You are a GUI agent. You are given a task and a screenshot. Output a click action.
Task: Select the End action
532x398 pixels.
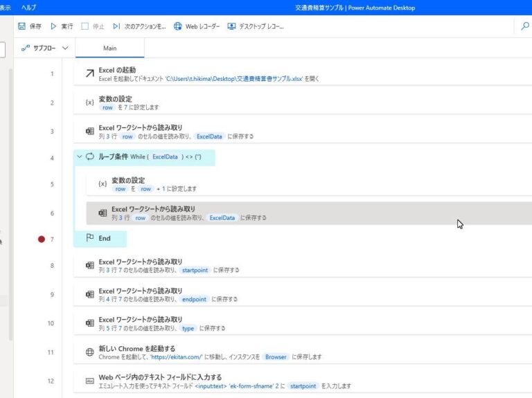tap(100, 239)
